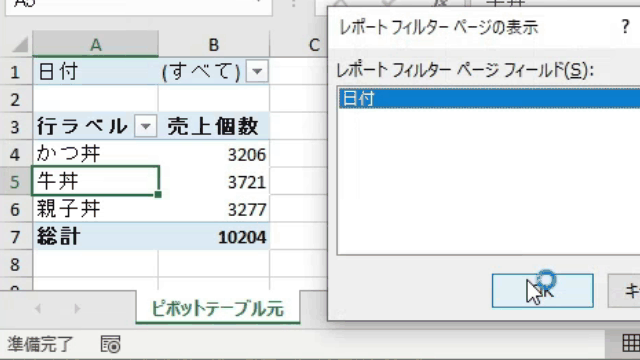This screenshot has width=640, height=360.
Task: Open the 行ラベル filter dropdown
Action: (146, 126)
